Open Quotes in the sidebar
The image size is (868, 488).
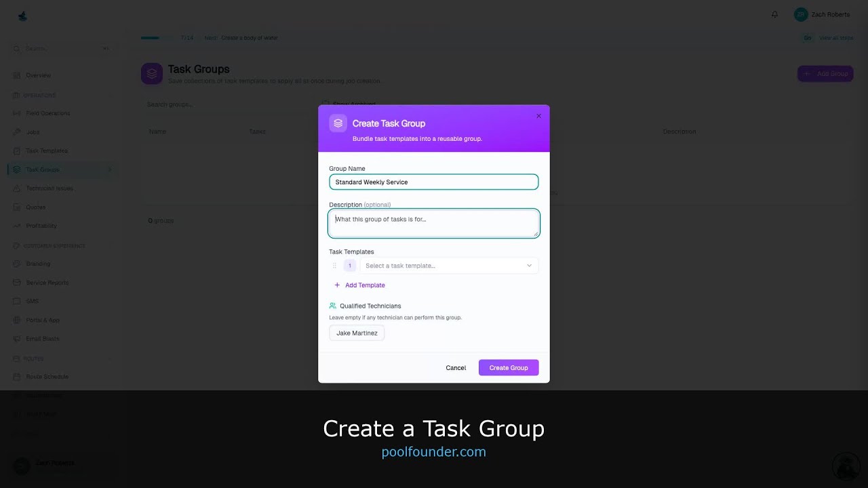pos(36,207)
